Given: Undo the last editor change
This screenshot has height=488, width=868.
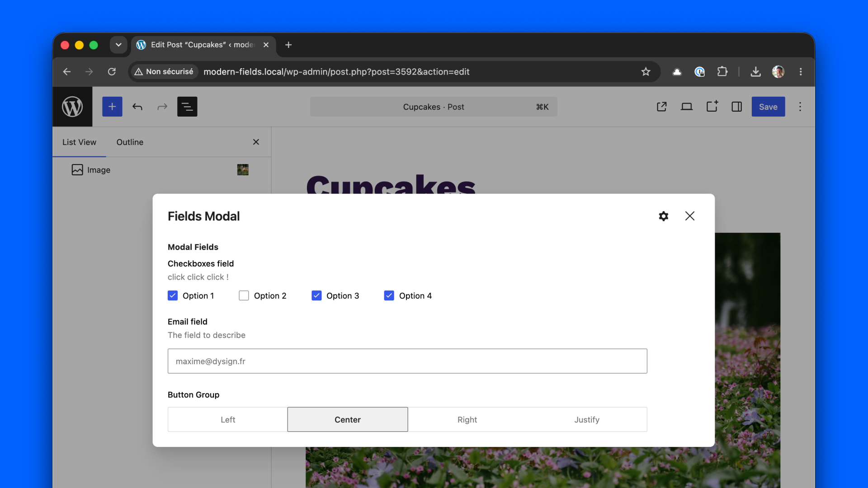Looking at the screenshot, I should pyautogui.click(x=137, y=107).
